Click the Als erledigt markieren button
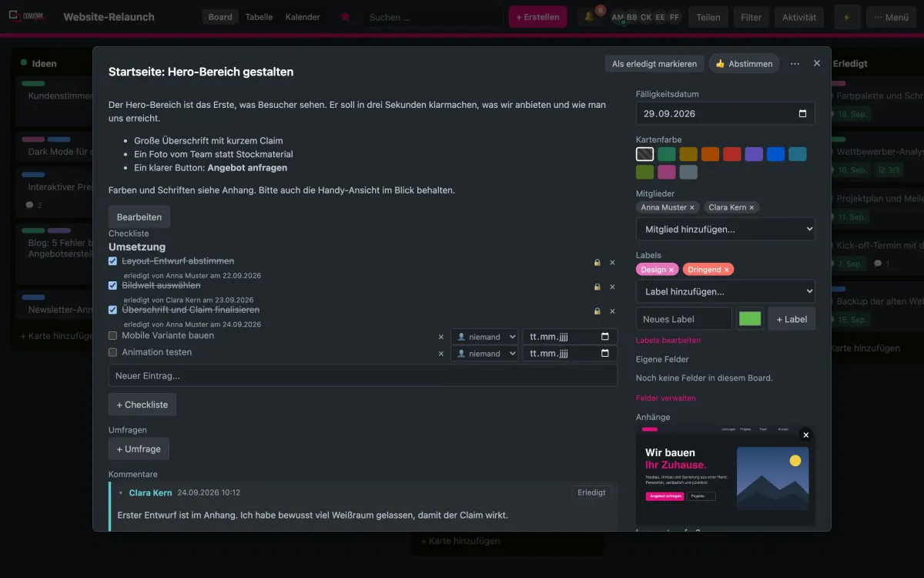Viewport: 924px width, 578px height. pos(654,64)
